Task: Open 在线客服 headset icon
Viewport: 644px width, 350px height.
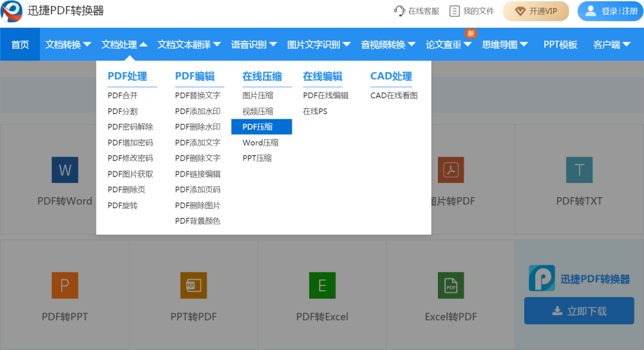Action: [x=399, y=11]
